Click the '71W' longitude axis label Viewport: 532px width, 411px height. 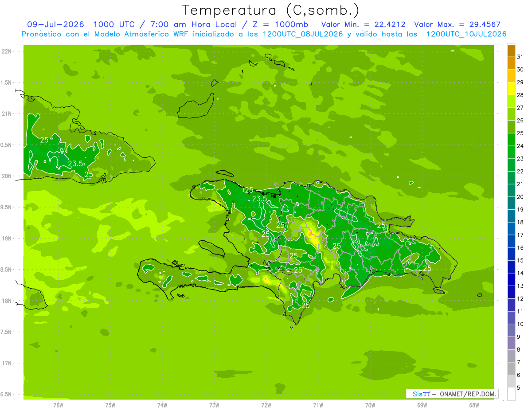pos(318,405)
